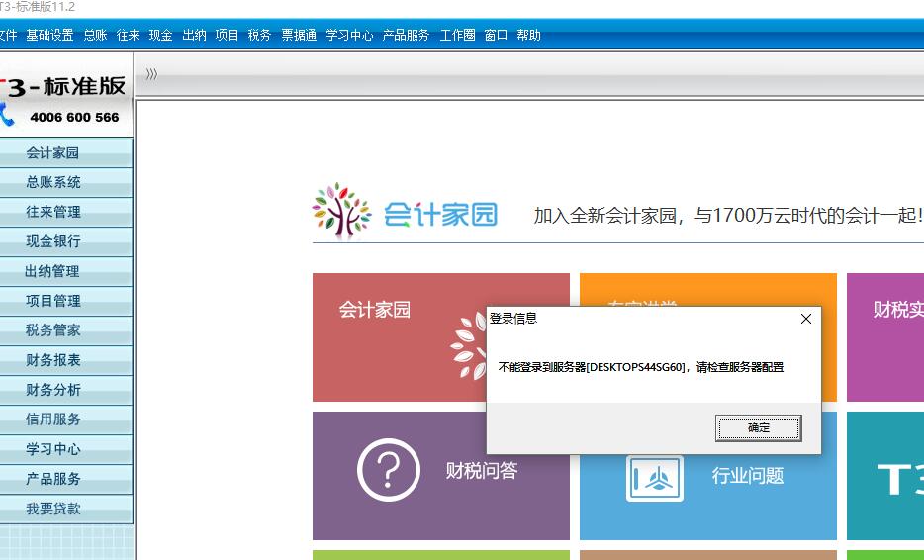This screenshot has width=924, height=560.
Task: Open the 帮助 menu
Action: click(528, 36)
